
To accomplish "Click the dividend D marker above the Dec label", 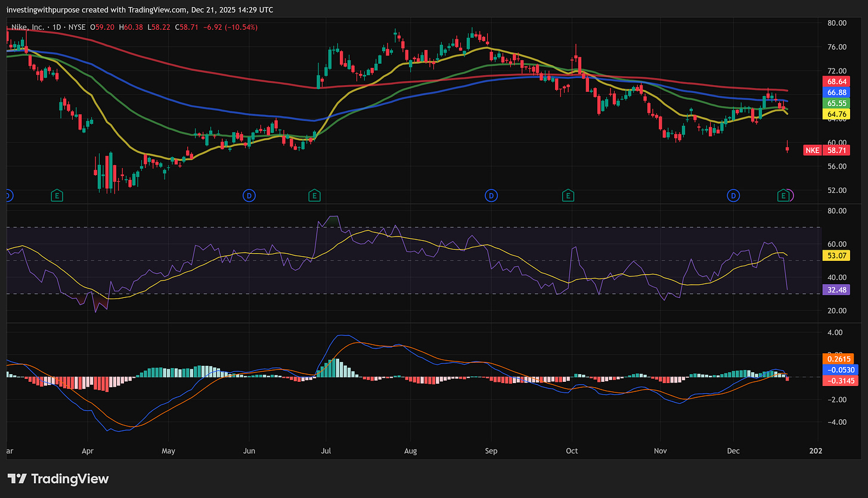I will coord(733,195).
